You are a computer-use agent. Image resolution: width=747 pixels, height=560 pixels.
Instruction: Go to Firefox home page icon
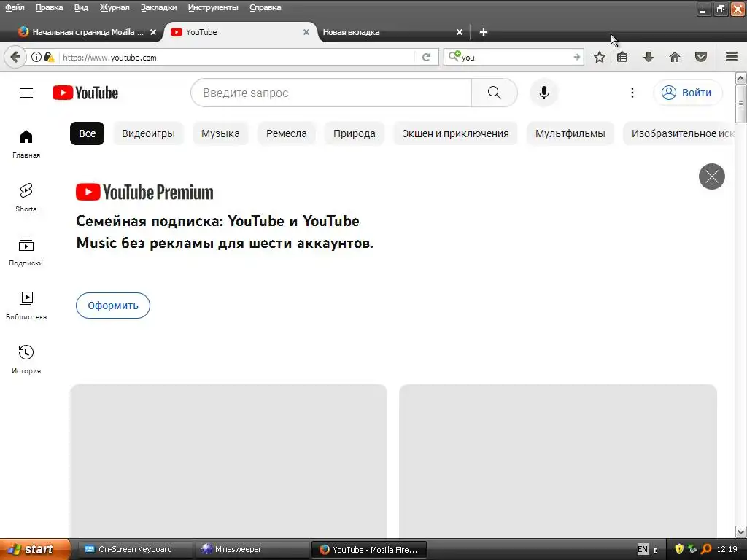(x=674, y=58)
